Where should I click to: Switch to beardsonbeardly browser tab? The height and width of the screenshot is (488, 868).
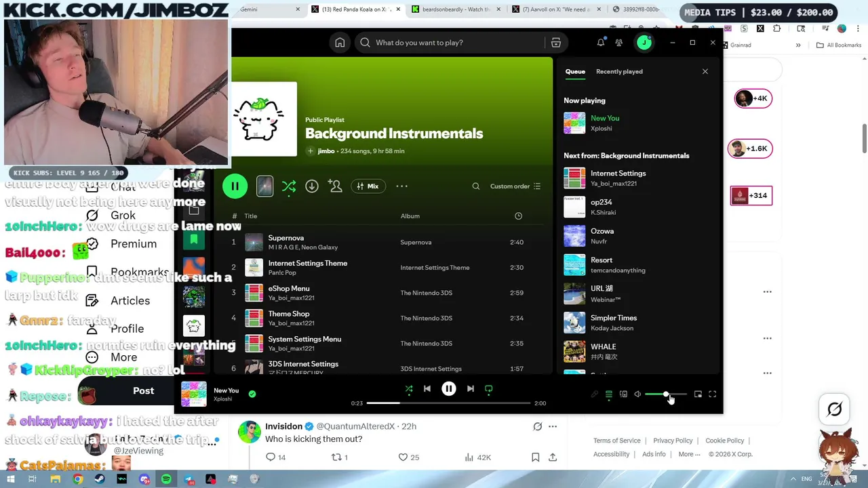456,9
